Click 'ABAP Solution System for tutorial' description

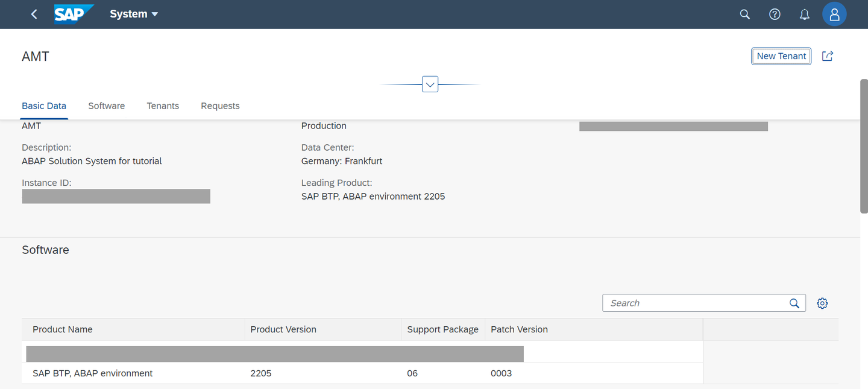coord(92,161)
